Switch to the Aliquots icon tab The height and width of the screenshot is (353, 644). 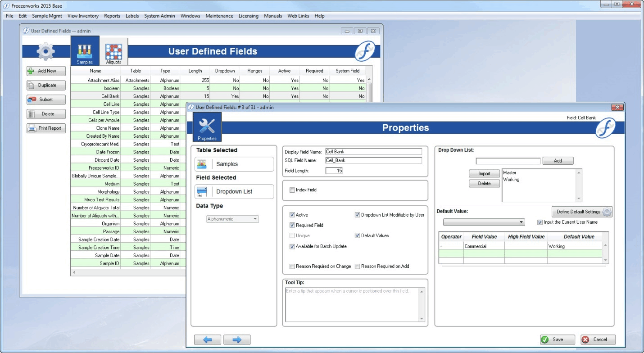tap(113, 51)
